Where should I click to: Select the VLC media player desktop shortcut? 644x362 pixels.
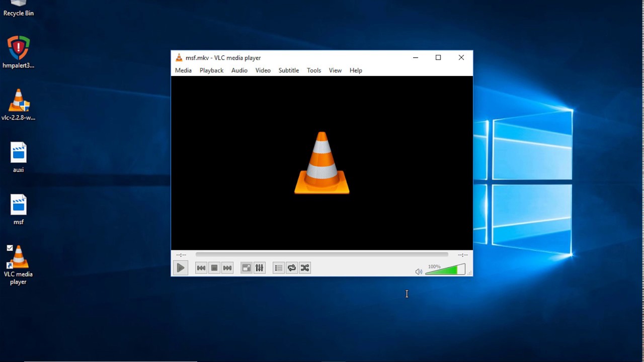tap(19, 265)
